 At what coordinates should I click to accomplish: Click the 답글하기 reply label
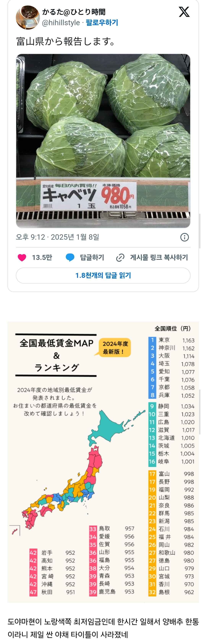coord(92,257)
